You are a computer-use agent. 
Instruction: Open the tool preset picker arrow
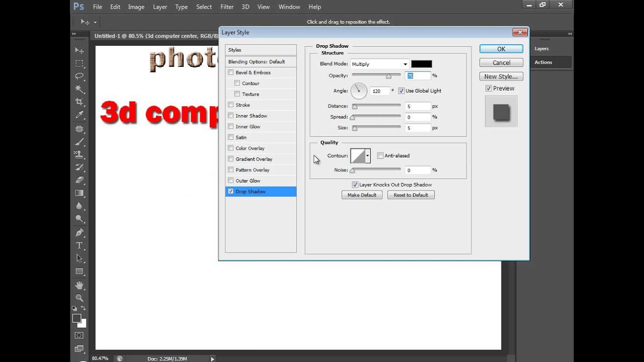(95, 22)
